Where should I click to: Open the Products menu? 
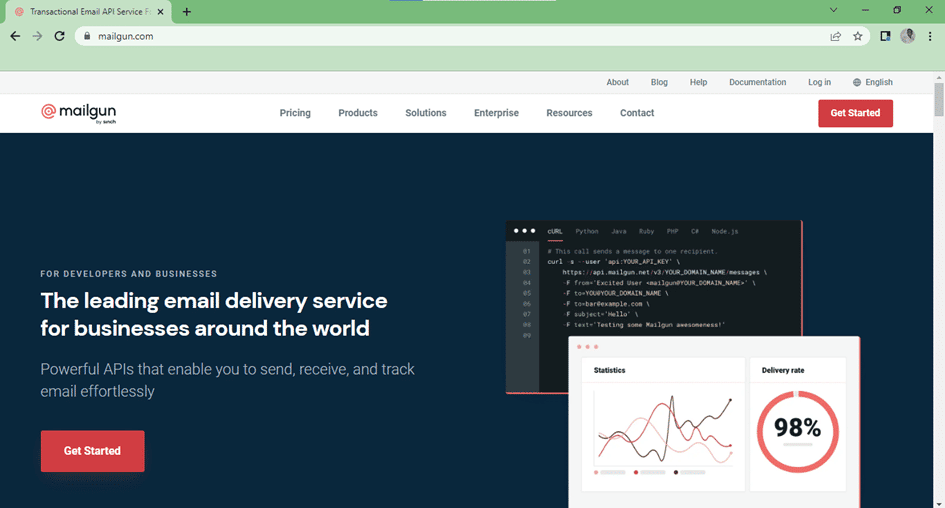(x=358, y=113)
